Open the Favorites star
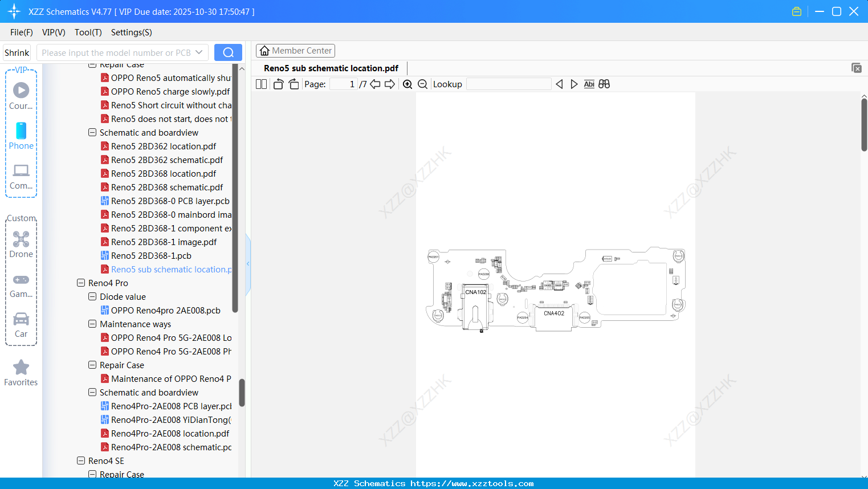Viewport: 868px width, 489px height. (x=21, y=373)
